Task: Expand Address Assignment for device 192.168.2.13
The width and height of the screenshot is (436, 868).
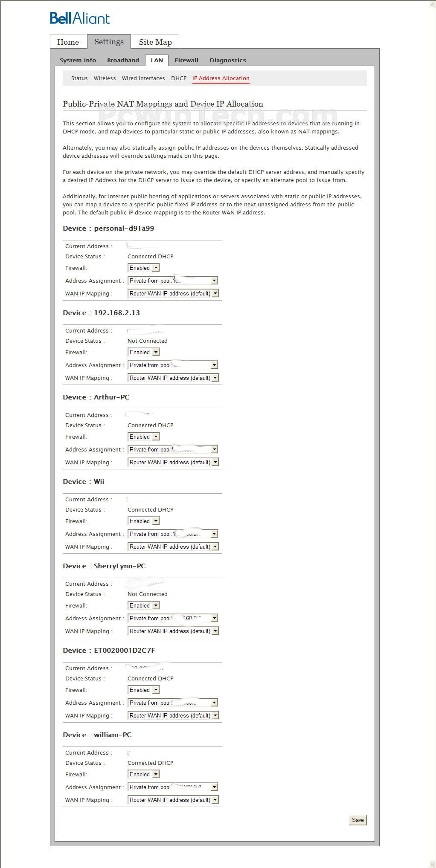Action: [x=173, y=365]
